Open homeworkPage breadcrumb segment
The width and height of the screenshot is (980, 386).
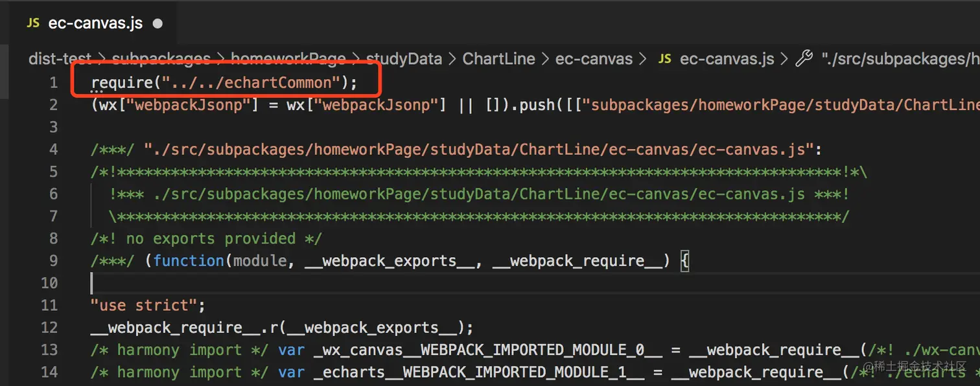288,59
